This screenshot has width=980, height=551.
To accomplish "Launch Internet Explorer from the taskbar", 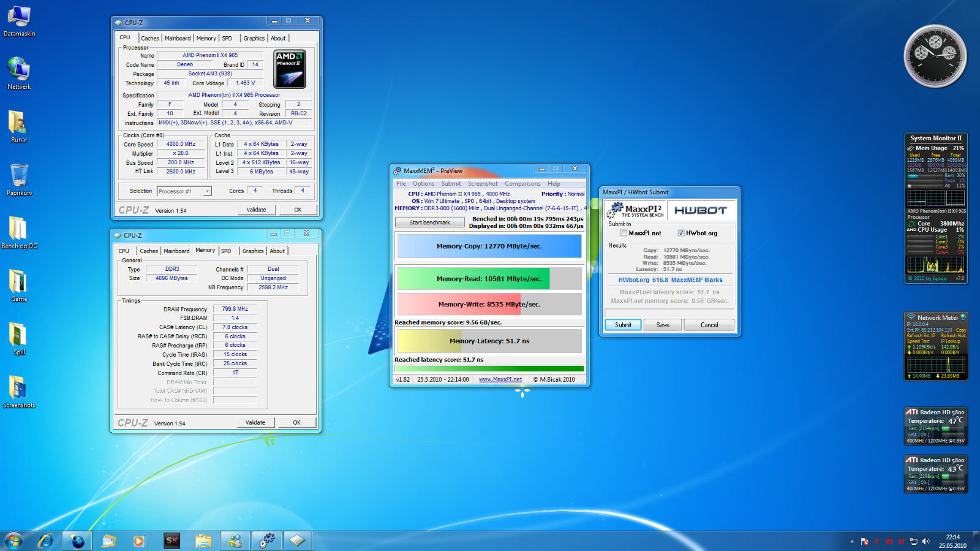I will coord(45,541).
